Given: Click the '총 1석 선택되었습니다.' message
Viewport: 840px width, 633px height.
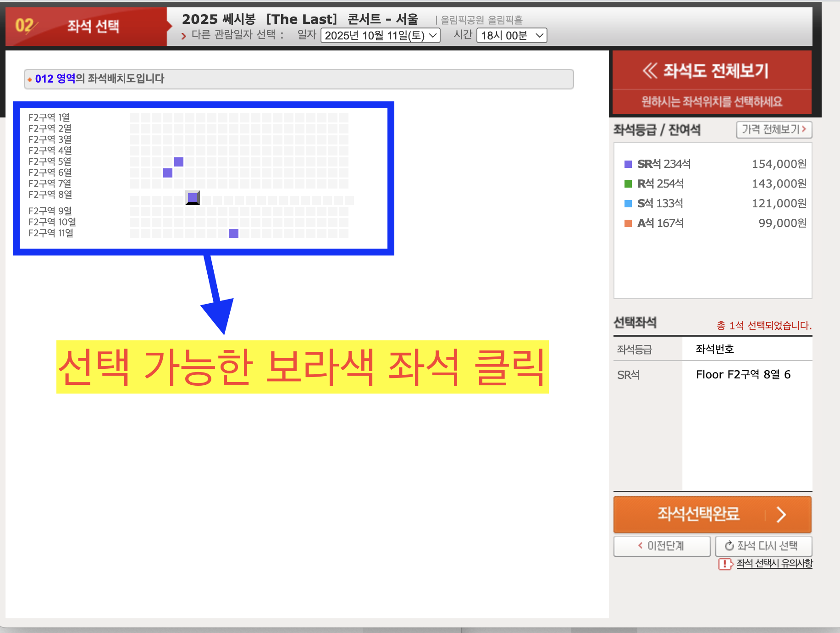Looking at the screenshot, I should (764, 325).
